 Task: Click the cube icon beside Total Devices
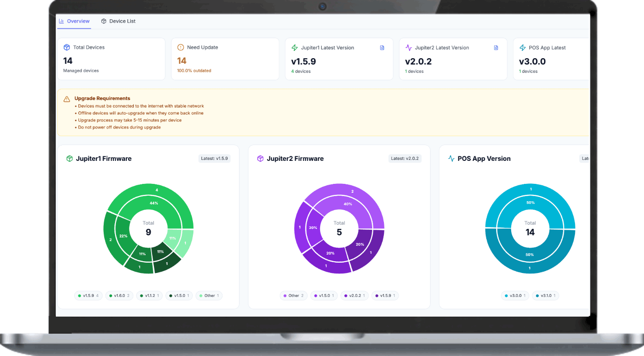click(67, 47)
